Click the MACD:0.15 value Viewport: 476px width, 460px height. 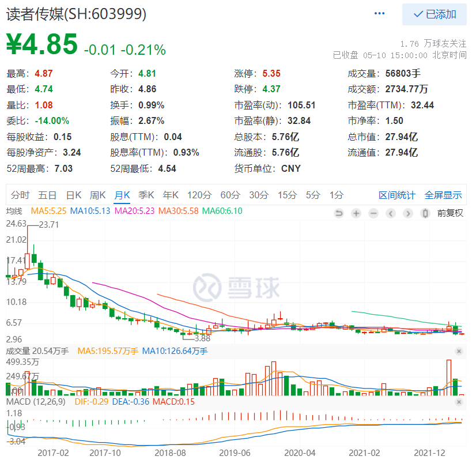[173, 402]
